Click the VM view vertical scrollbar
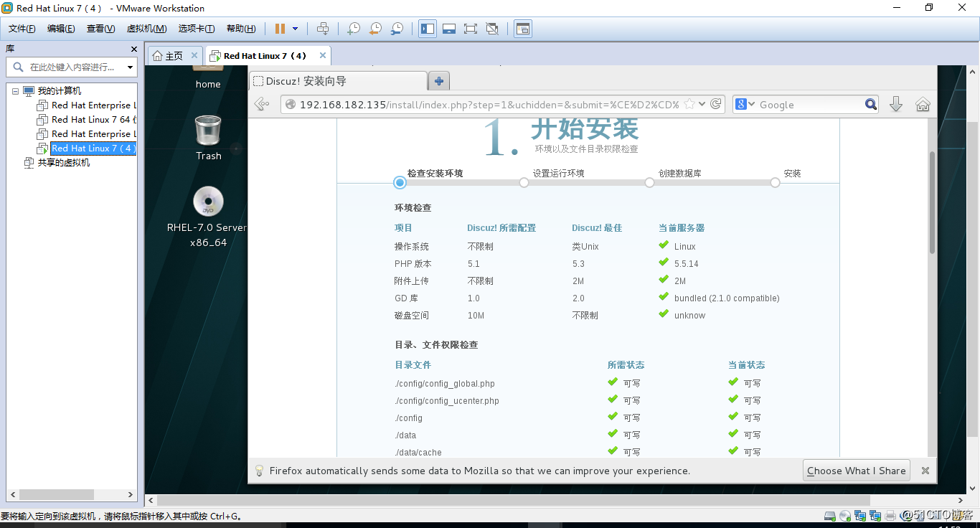Image resolution: width=980 pixels, height=528 pixels. click(x=973, y=280)
